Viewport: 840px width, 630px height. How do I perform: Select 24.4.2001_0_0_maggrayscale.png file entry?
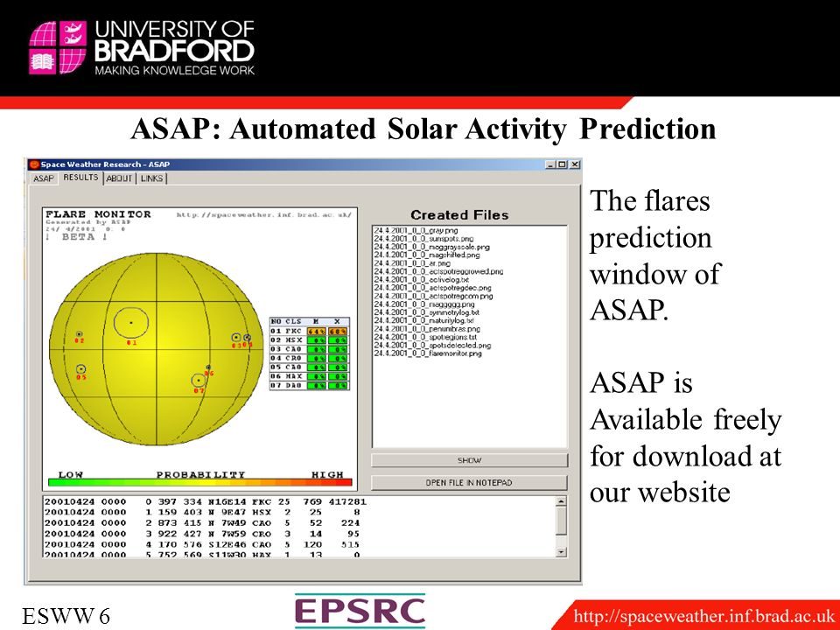click(431, 247)
